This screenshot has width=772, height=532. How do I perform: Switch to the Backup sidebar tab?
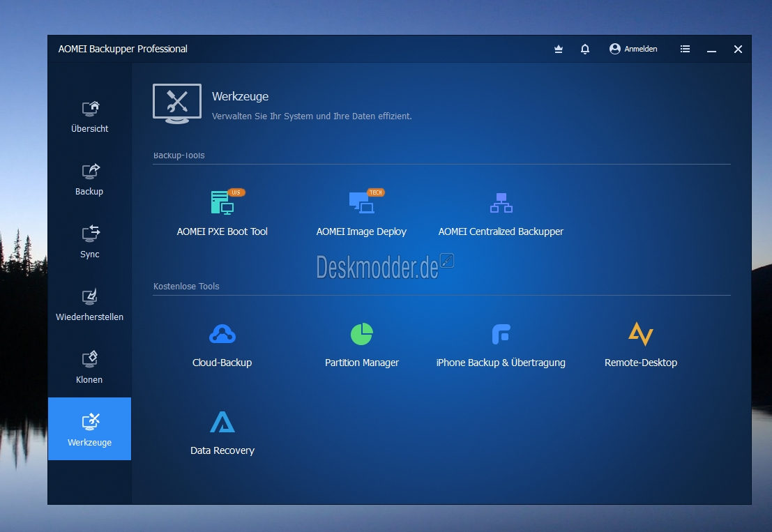89,180
